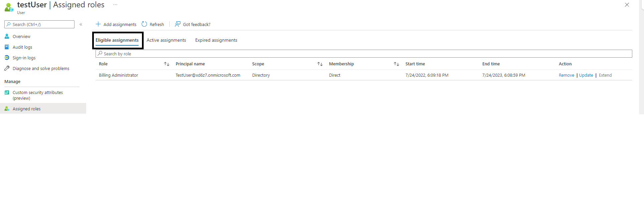Click the Search by role field
644x216 pixels.
coord(363,54)
